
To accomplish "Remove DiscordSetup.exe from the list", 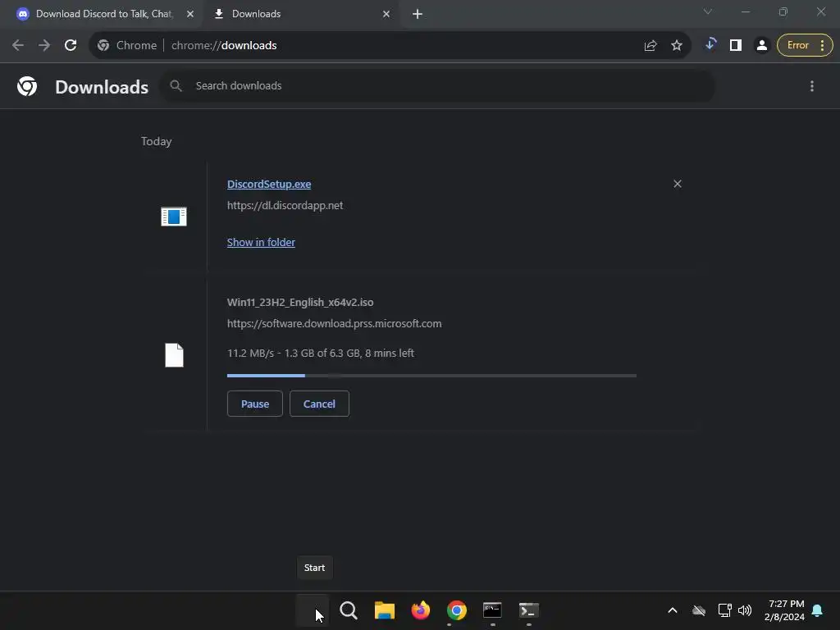I will 677,184.
